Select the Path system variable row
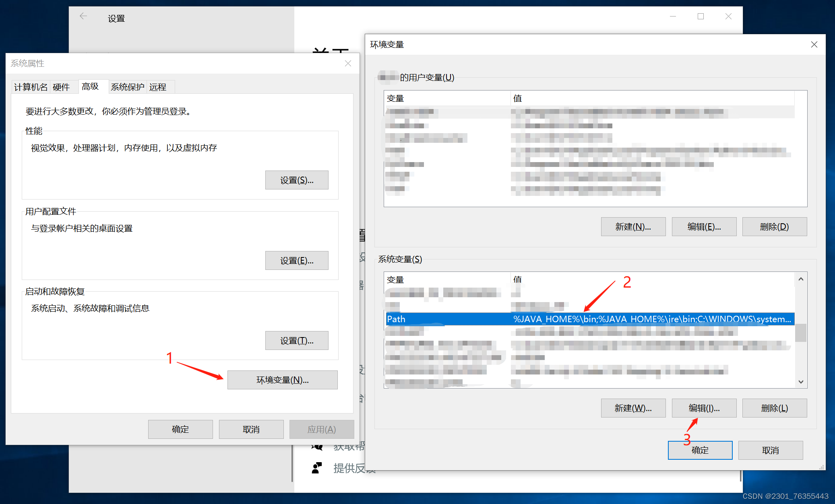 point(590,319)
